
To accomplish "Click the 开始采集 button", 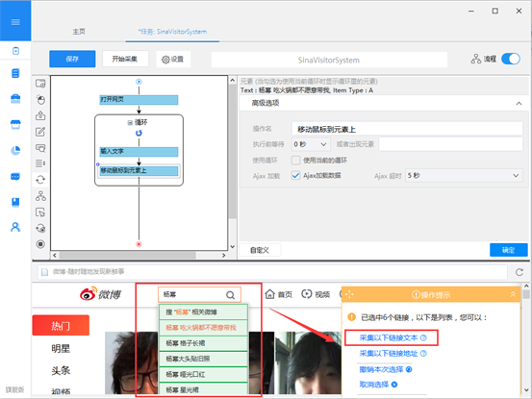I will tap(125, 59).
